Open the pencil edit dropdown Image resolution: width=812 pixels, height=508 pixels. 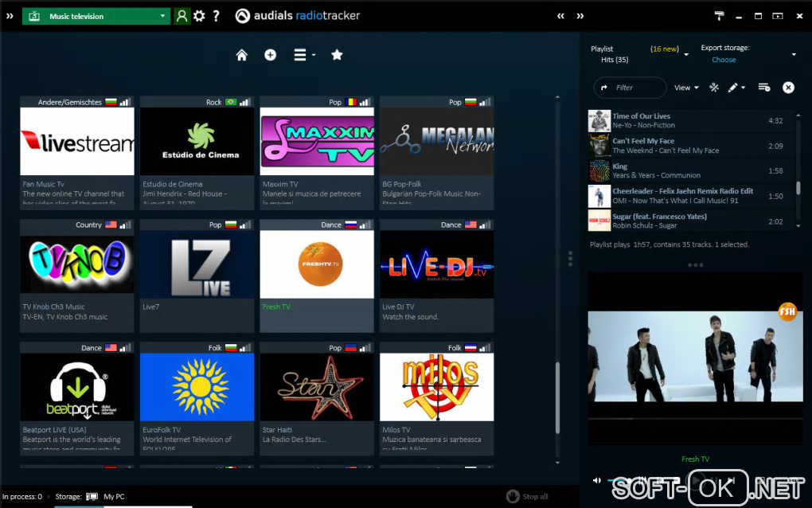736,88
